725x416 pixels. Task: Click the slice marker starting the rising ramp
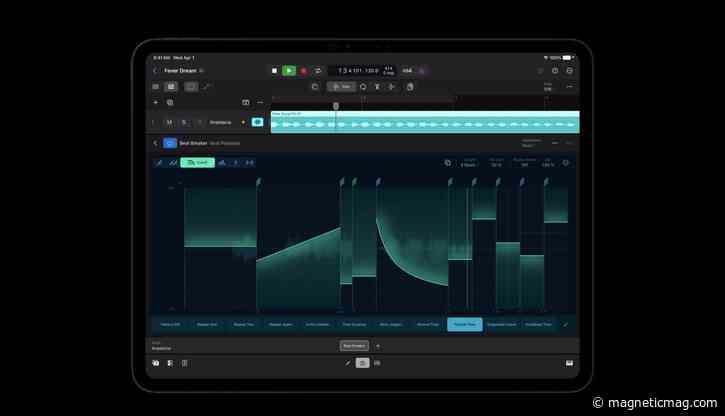tap(258, 182)
